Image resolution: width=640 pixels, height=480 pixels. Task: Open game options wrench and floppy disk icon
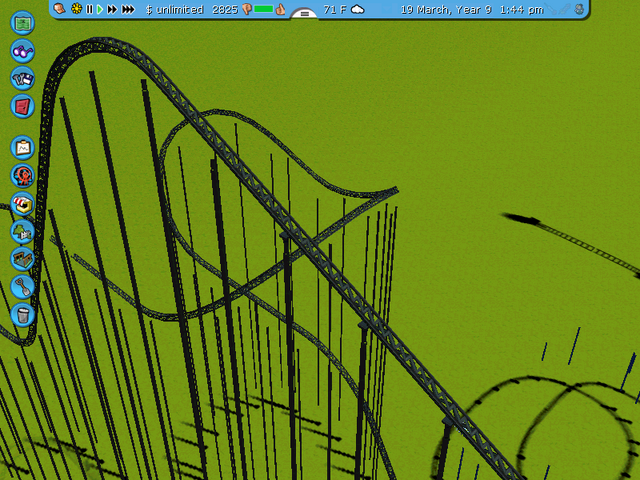click(x=22, y=78)
